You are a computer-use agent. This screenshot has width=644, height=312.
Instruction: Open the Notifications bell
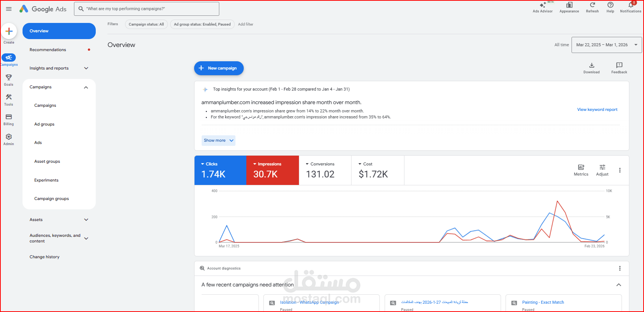pos(631,5)
